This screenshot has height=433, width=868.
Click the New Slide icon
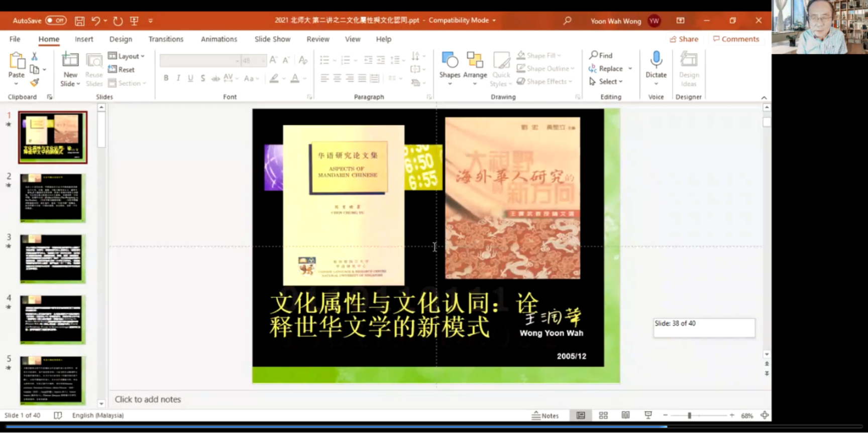[70, 60]
